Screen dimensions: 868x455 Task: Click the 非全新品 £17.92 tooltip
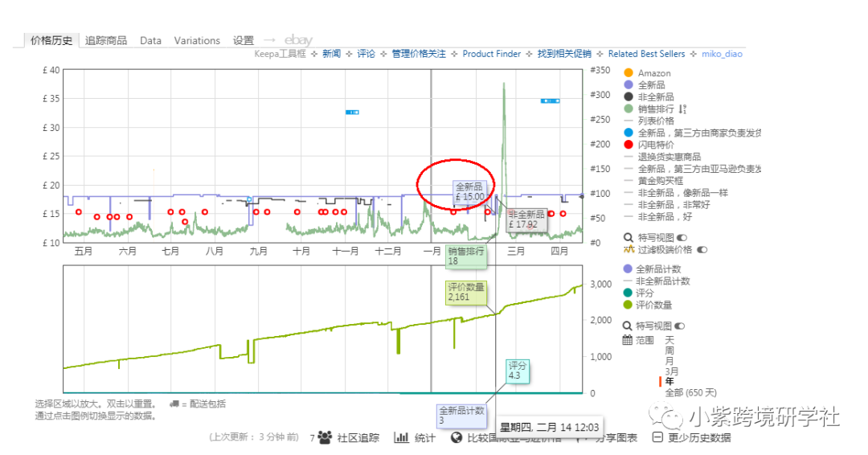(526, 219)
